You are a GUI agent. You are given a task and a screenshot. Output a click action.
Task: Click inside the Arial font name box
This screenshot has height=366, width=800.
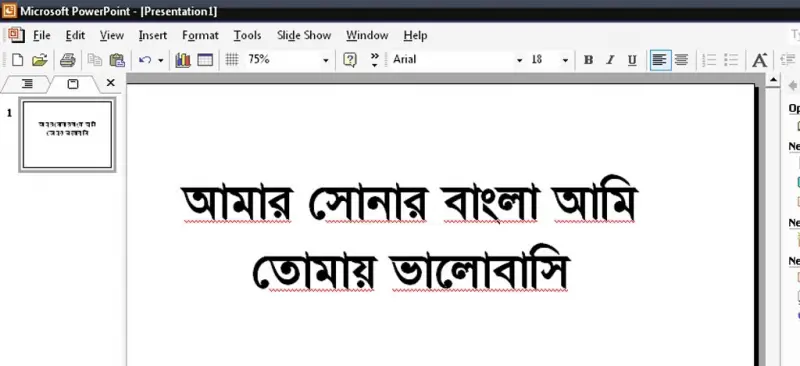click(453, 60)
